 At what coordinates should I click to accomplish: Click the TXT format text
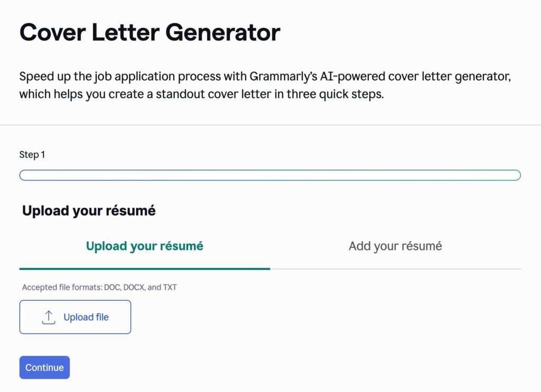(170, 287)
